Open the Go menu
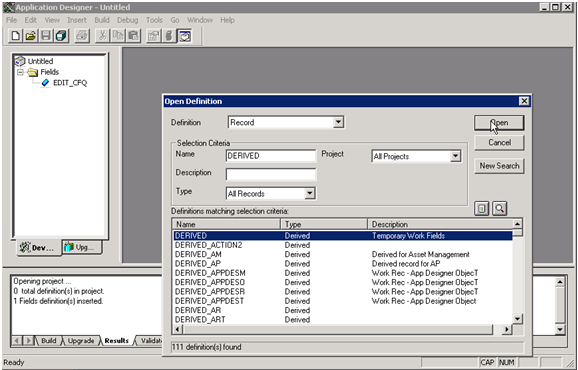The image size is (578, 370). [x=175, y=20]
